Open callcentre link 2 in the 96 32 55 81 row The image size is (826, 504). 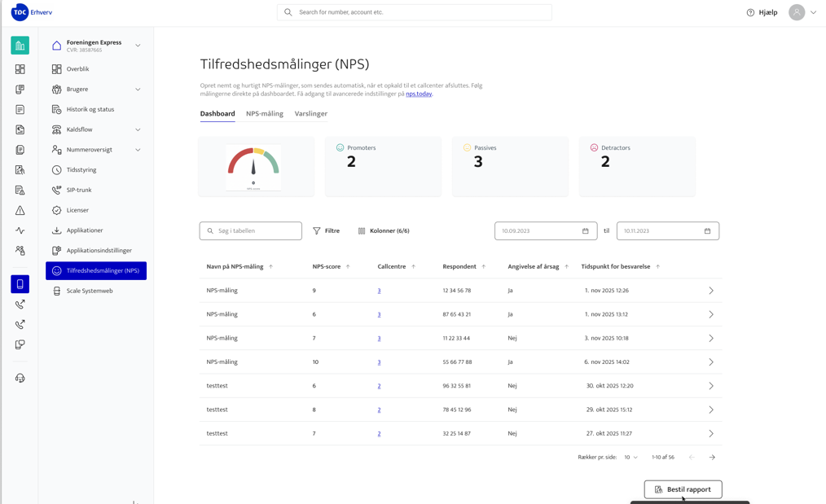379,386
